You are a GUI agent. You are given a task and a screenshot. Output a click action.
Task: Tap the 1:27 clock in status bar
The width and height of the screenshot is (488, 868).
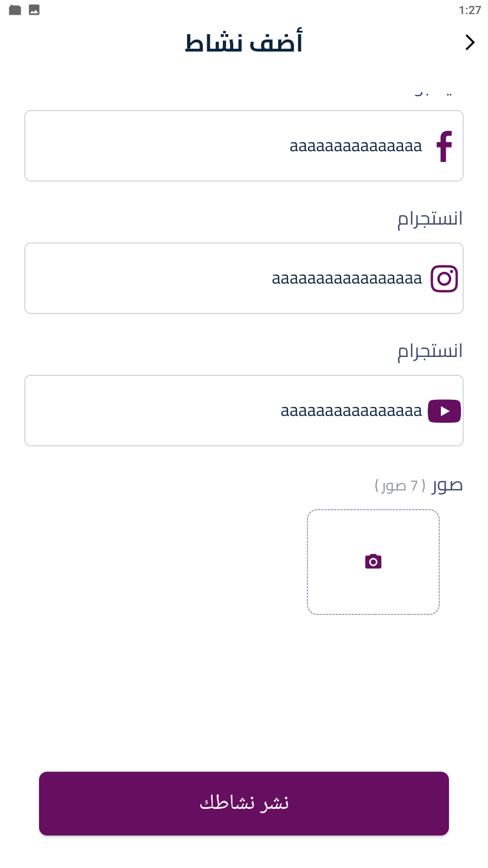[470, 10]
